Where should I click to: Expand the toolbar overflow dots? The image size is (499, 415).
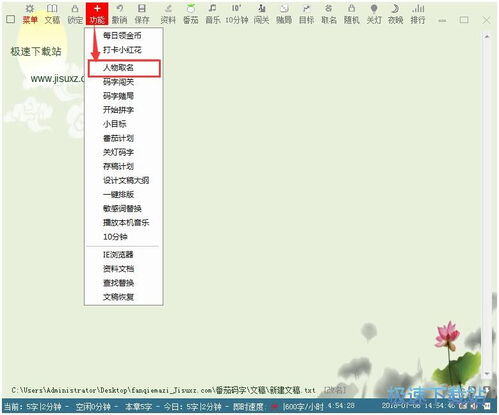click(x=442, y=20)
